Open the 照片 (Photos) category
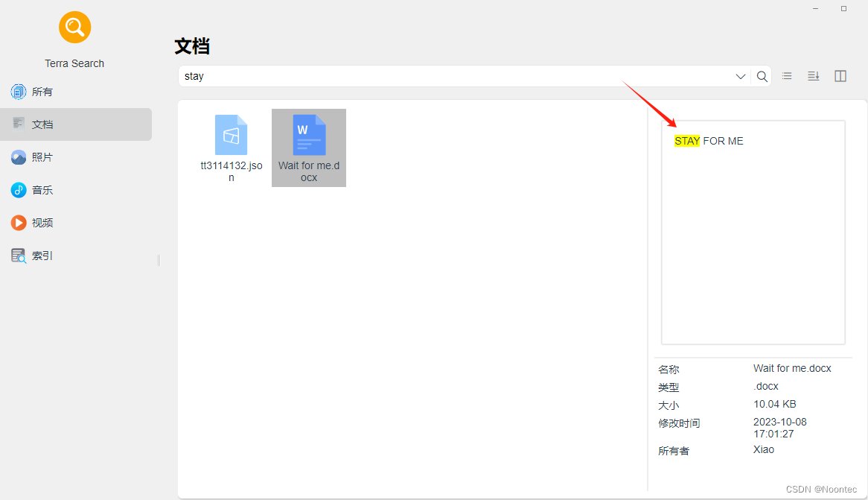The image size is (868, 500). 76,157
